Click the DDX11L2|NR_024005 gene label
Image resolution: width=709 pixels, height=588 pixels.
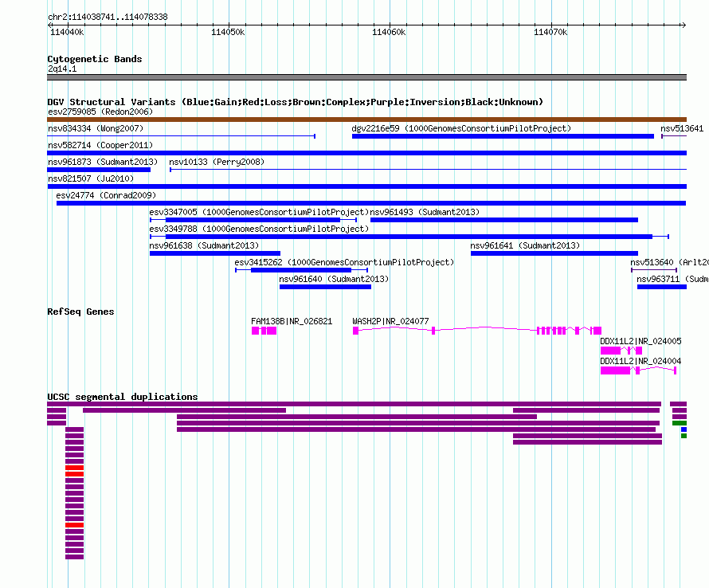[x=640, y=341]
